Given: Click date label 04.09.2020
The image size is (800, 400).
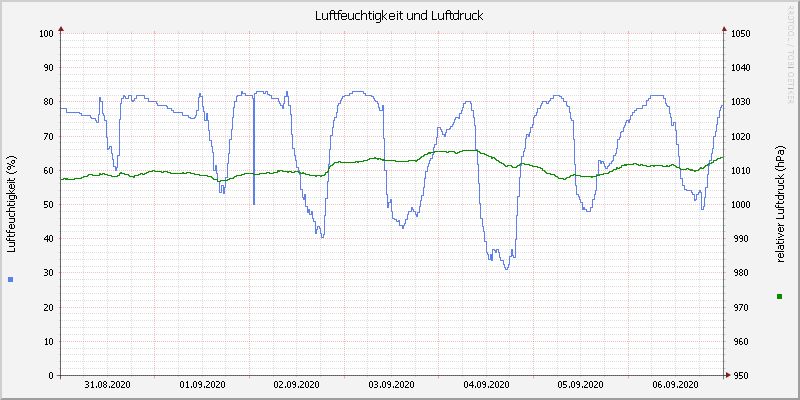Looking at the screenshot, I should [487, 385].
